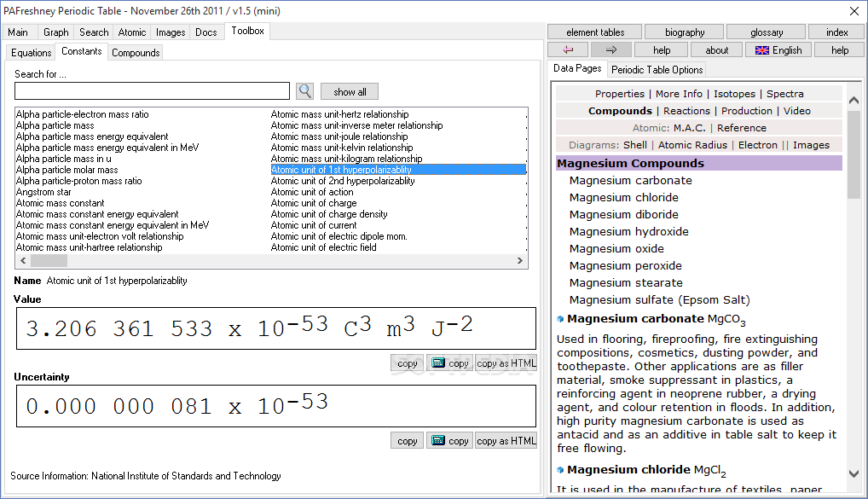Open the M.A.C. atomic link

689,128
